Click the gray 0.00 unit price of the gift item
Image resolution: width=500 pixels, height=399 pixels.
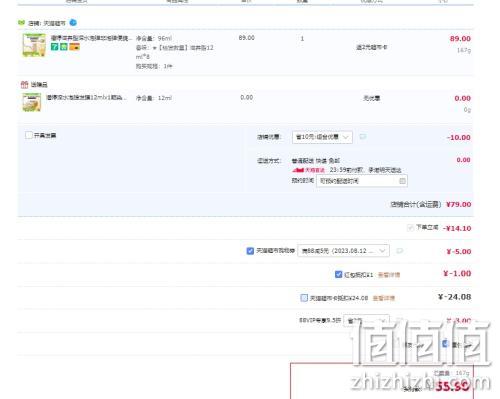[247, 97]
